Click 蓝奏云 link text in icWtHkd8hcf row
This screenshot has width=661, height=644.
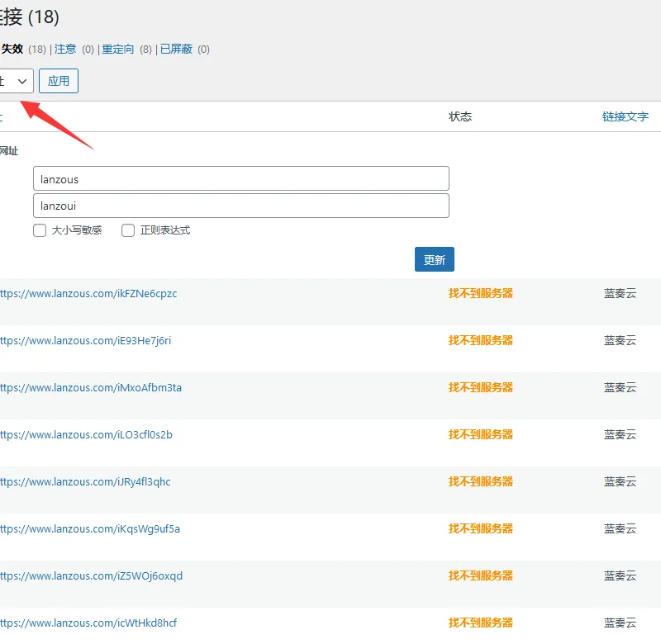pyautogui.click(x=621, y=623)
